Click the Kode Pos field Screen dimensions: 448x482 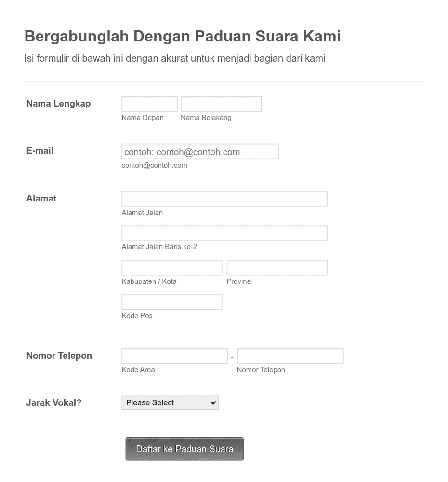(x=172, y=302)
